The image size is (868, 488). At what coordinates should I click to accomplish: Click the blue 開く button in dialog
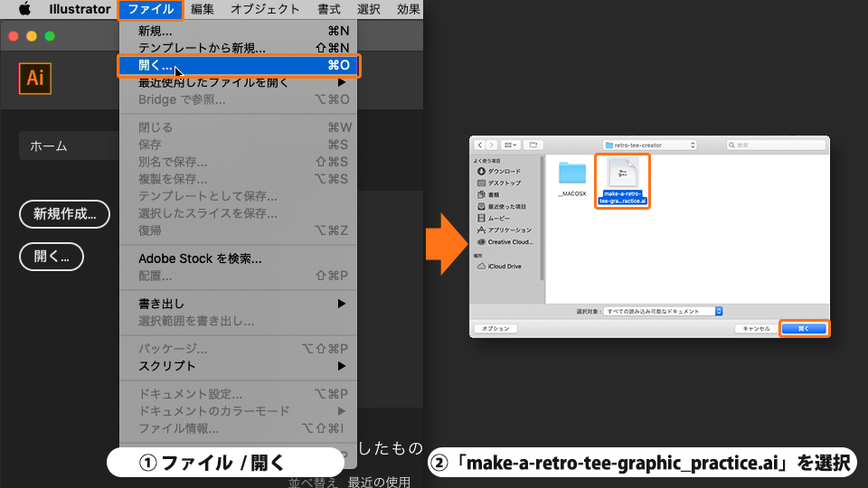point(804,329)
